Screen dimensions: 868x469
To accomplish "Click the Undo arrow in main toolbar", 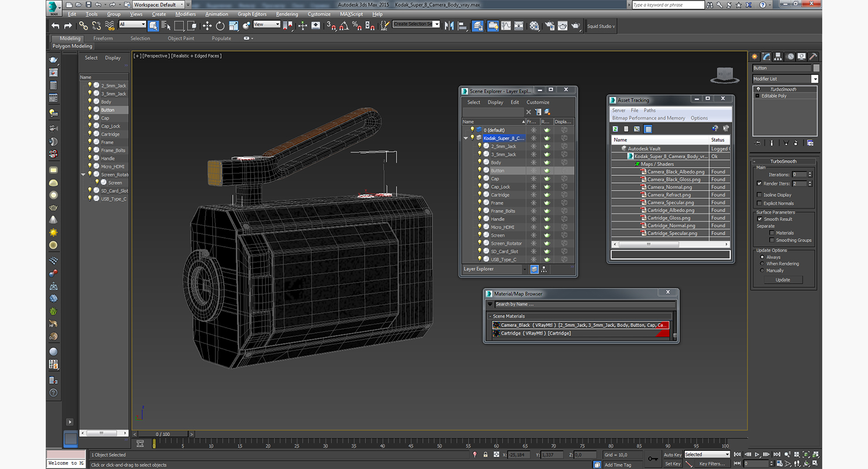I will tap(55, 26).
